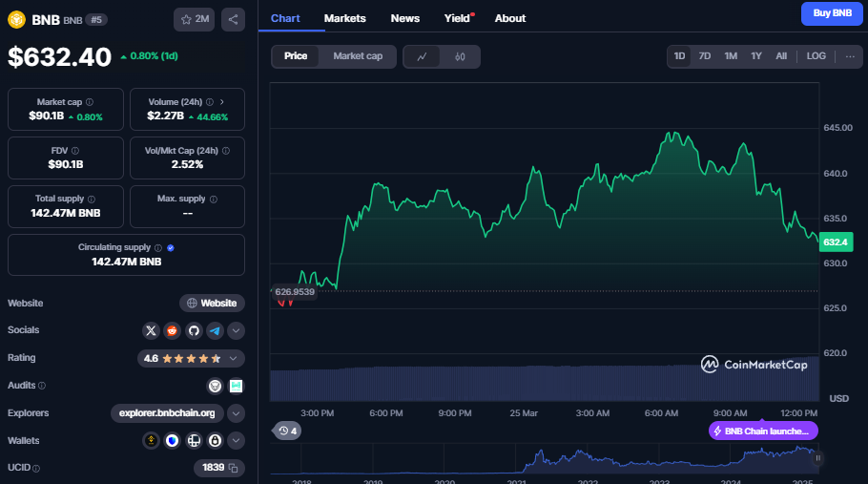
Task: Show Circulating supply info icon
Action: (158, 247)
